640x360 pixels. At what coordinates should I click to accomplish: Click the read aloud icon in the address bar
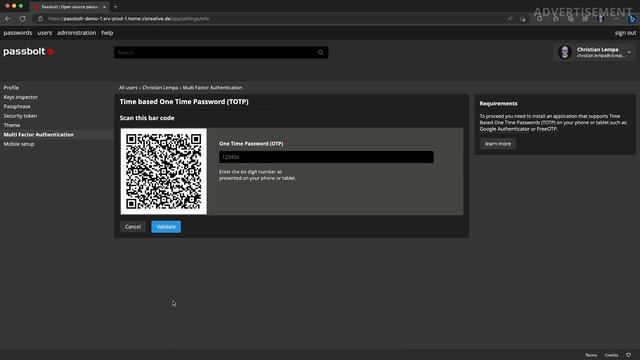[x=510, y=19]
